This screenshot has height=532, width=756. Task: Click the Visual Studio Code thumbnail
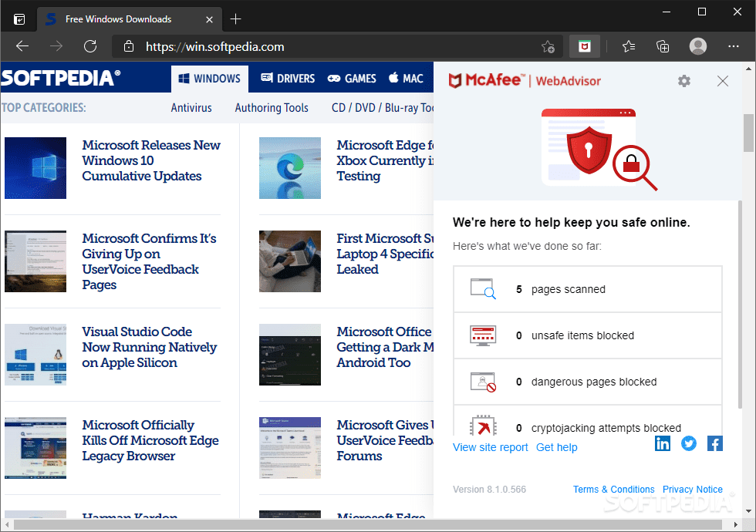coord(35,355)
